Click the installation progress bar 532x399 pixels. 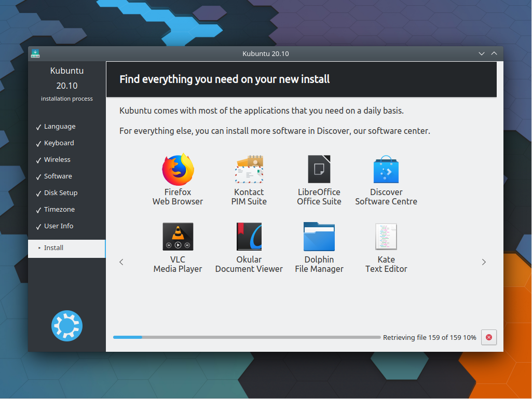[247, 337]
